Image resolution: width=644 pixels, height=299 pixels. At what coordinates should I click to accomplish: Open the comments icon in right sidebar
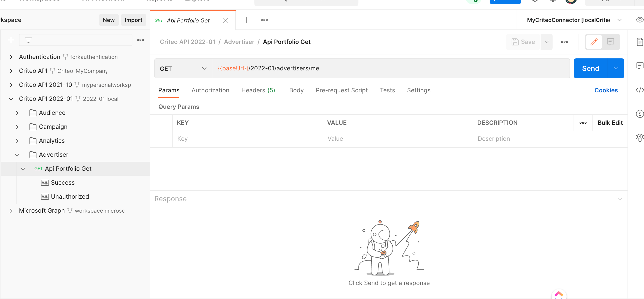point(640,66)
